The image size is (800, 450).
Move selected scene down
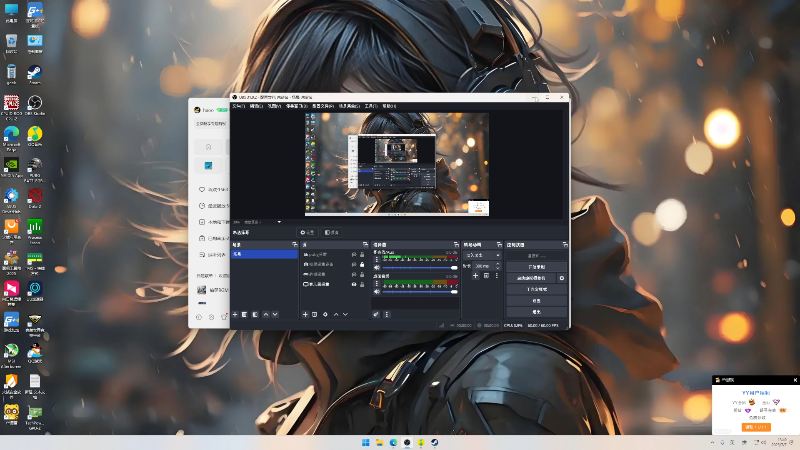[275, 315]
